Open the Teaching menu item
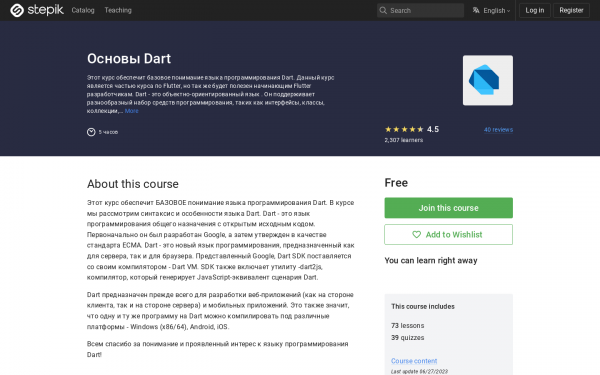600x375 pixels. tap(118, 10)
